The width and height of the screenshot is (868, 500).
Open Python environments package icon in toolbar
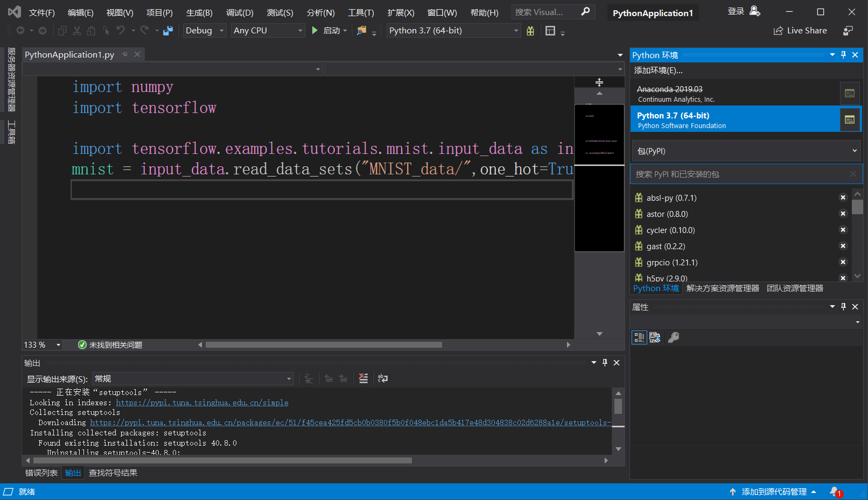point(530,31)
